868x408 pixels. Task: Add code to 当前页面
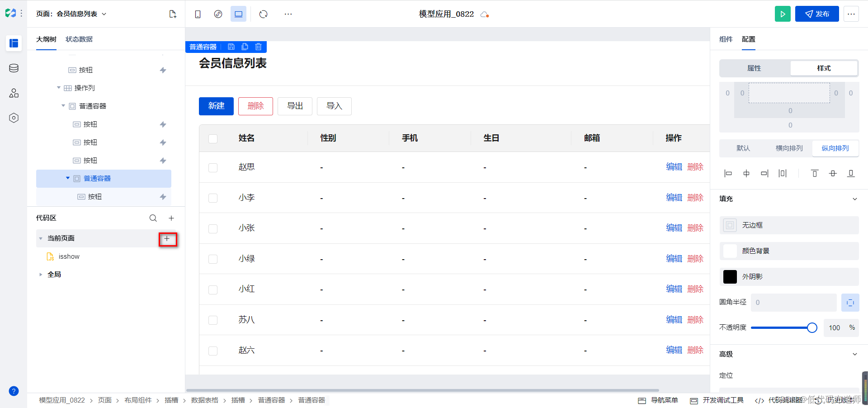coord(167,238)
